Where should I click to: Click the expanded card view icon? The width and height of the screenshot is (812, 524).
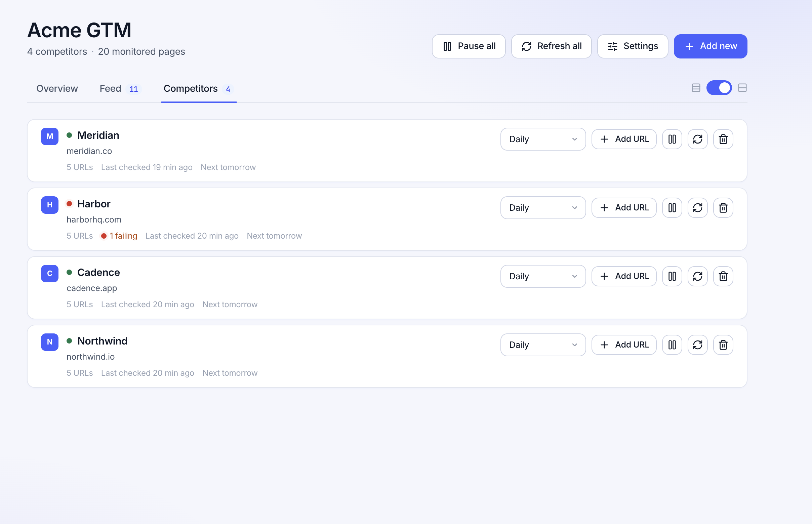tap(742, 88)
